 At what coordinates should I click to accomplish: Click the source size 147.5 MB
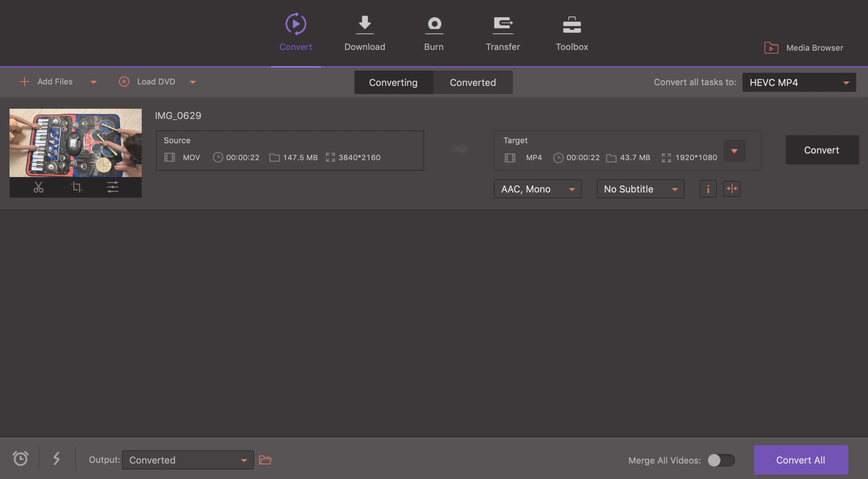click(x=300, y=158)
